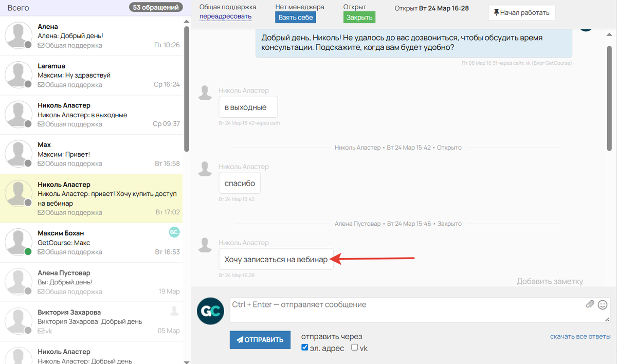Click the faded user icon on Виктория Захарова's row
The width and height of the screenshot is (617, 364).
(174, 311)
